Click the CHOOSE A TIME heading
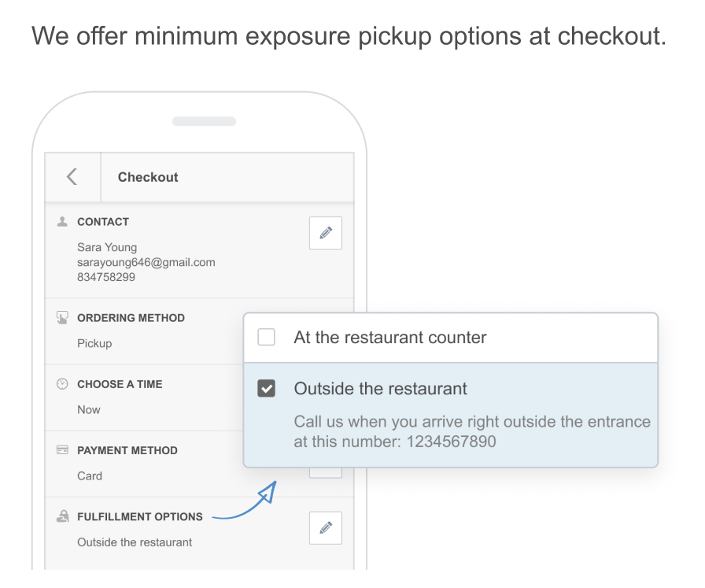 pyautogui.click(x=120, y=384)
